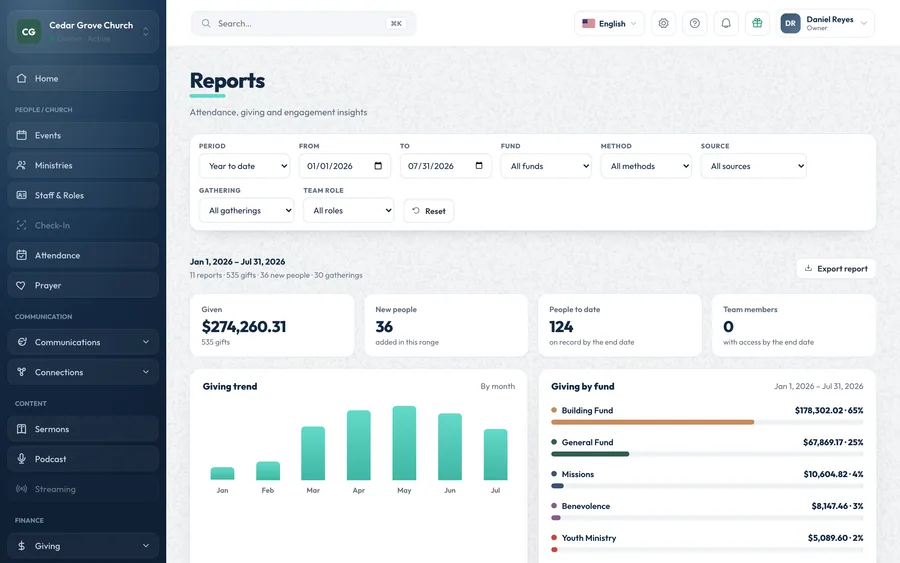Click the By month label
900x563 pixels.
498,386
